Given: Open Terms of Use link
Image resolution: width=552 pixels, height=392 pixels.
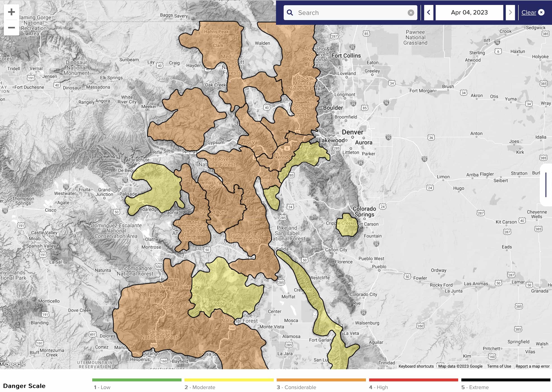Looking at the screenshot, I should (x=499, y=366).
